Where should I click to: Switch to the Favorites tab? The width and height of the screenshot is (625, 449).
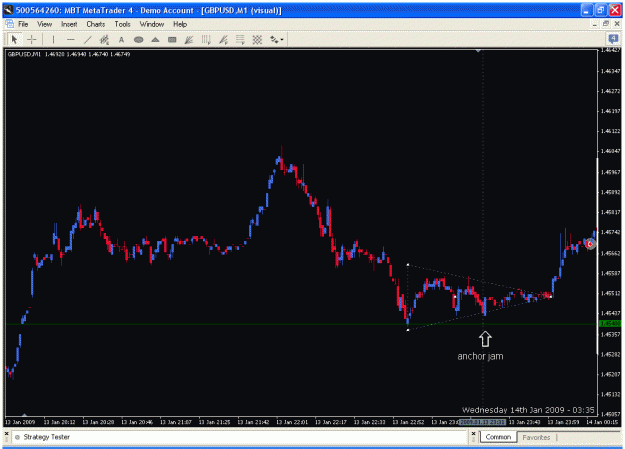(536, 437)
